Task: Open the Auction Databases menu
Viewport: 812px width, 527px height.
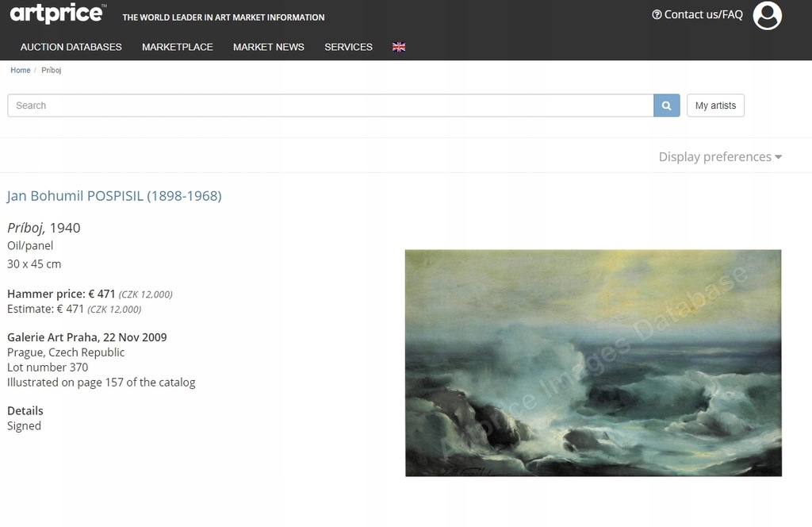Action: click(x=71, y=47)
